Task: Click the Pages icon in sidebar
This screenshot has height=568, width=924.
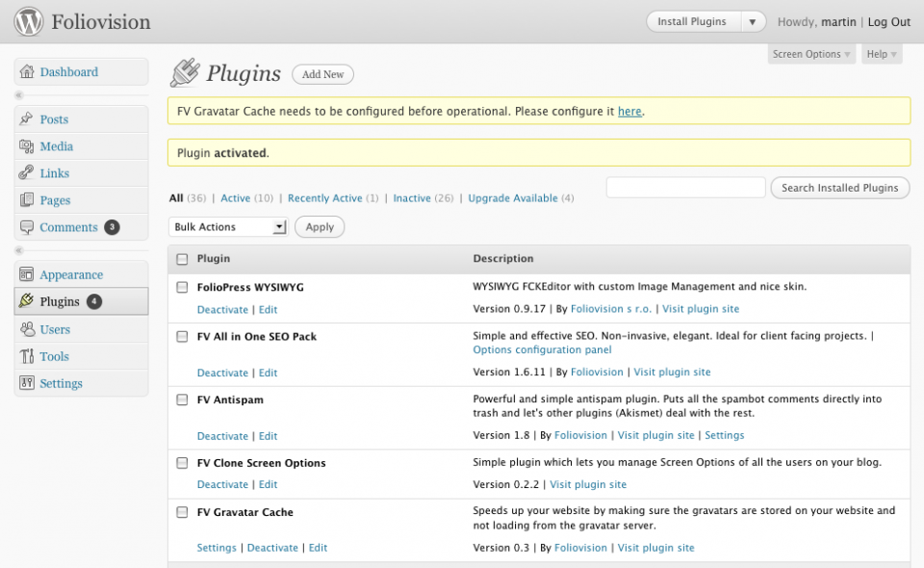Action: [x=27, y=199]
